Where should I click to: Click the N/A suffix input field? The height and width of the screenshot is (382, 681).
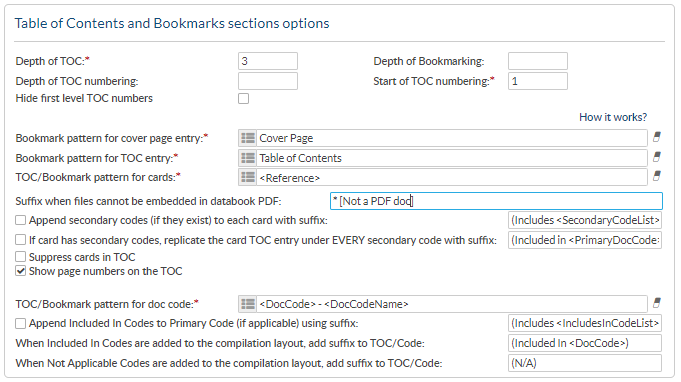585,363
